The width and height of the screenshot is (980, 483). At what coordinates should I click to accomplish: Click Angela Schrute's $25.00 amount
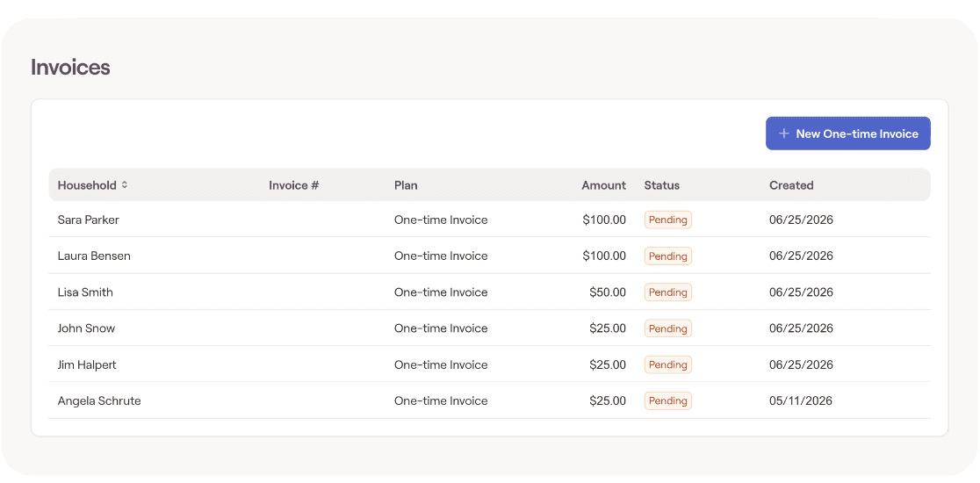pos(608,400)
